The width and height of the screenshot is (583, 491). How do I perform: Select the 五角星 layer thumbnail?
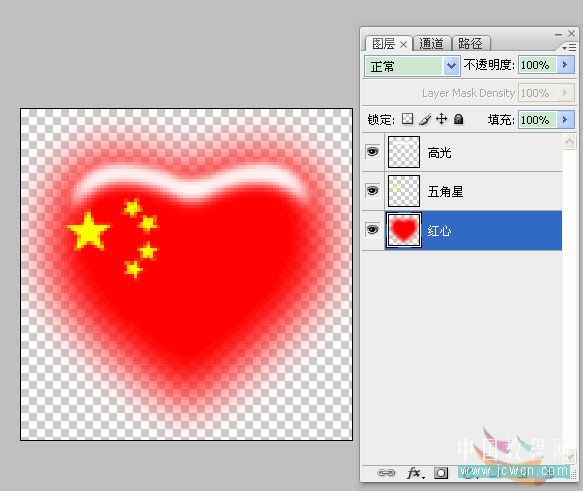pos(404,191)
